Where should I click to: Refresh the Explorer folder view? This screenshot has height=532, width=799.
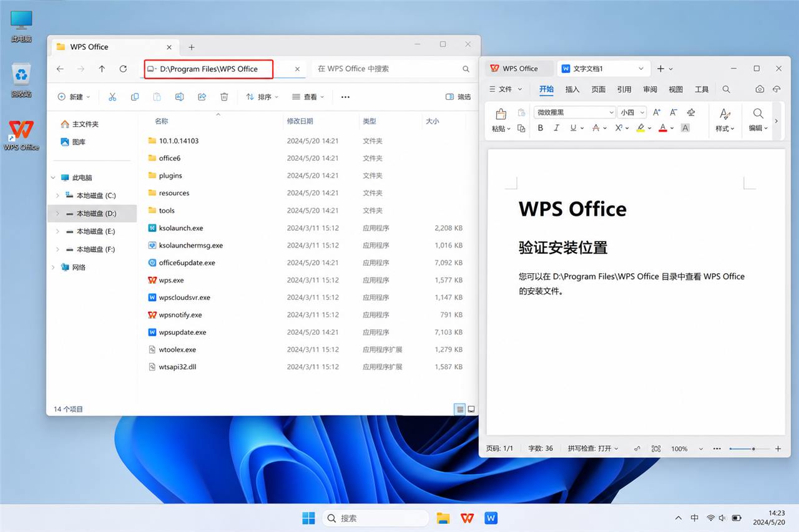pyautogui.click(x=123, y=69)
